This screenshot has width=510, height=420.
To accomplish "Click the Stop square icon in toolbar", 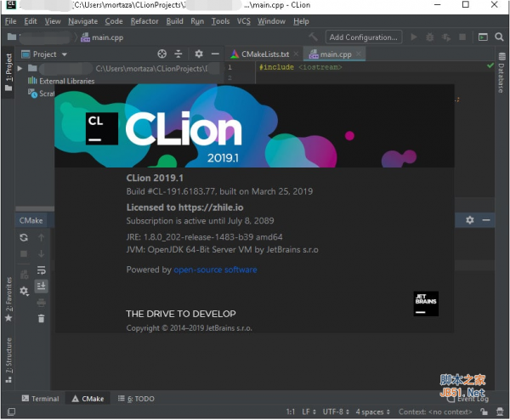I will (x=462, y=37).
